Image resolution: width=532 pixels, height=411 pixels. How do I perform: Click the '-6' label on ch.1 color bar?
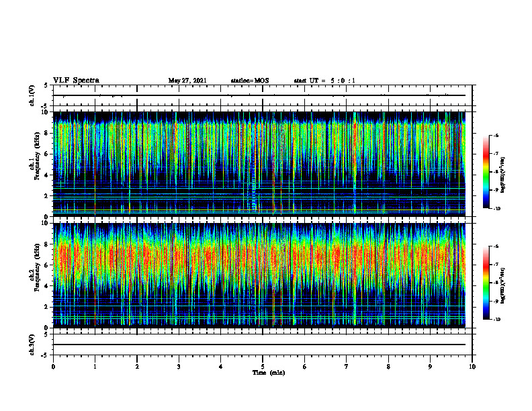click(496, 135)
